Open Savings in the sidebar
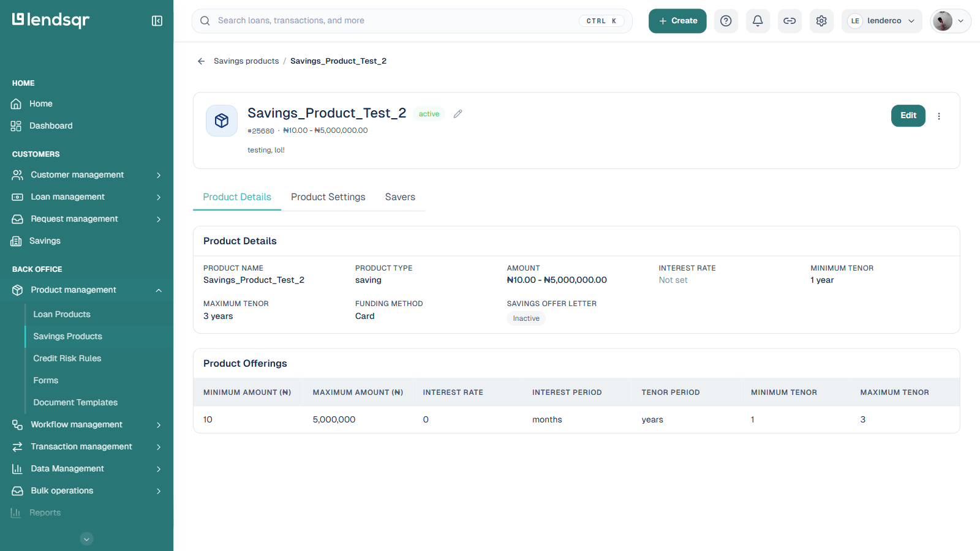The height and width of the screenshot is (551, 980). coord(45,241)
